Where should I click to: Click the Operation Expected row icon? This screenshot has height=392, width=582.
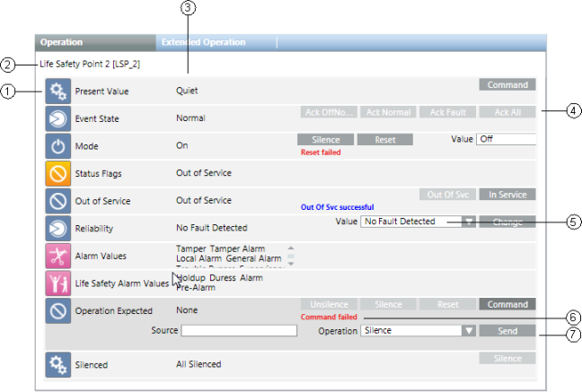point(58,311)
